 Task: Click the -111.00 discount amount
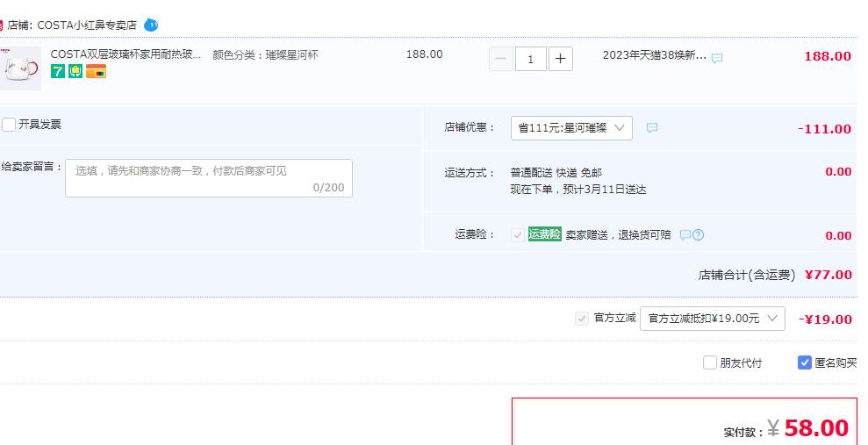(x=824, y=129)
